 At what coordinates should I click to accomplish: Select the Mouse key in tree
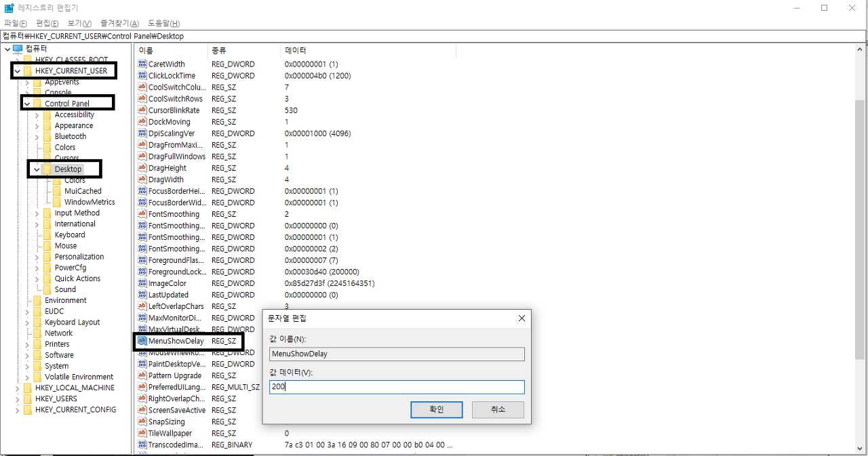(66, 245)
